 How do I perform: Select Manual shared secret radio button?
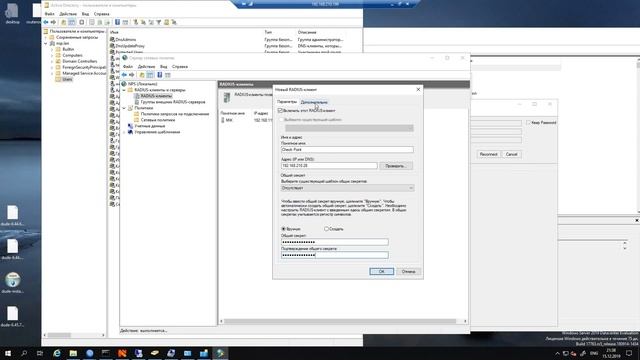[x=284, y=229]
